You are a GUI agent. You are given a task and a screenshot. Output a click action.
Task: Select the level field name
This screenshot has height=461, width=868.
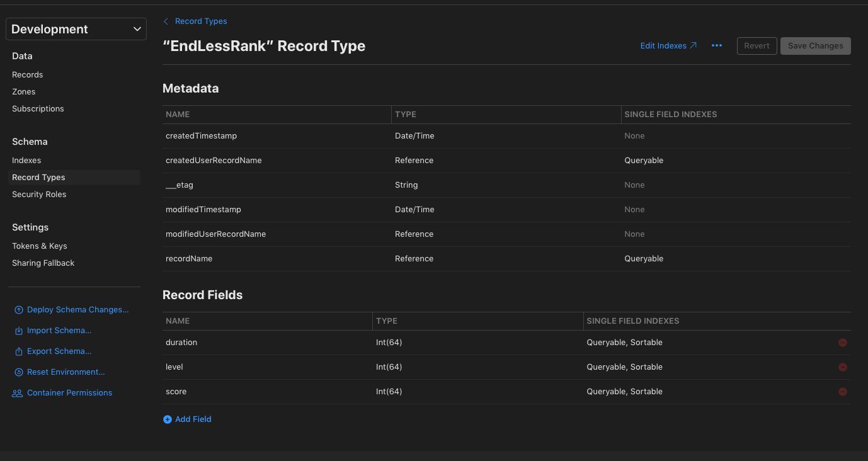[174, 367]
